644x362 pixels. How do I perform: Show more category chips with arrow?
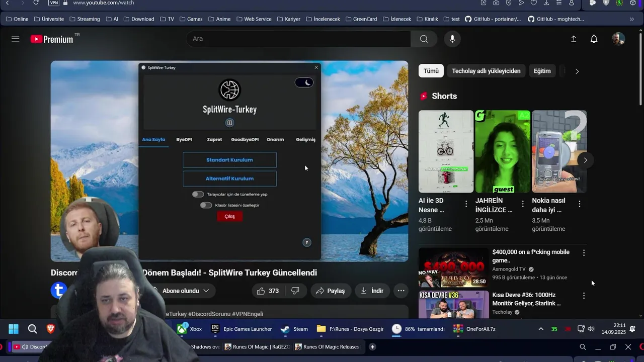point(577,71)
